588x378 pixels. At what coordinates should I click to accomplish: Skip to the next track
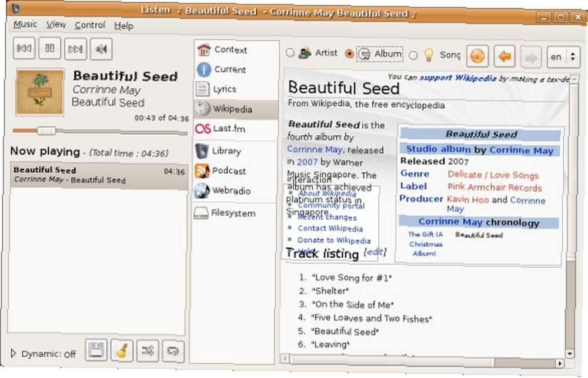tap(75, 49)
